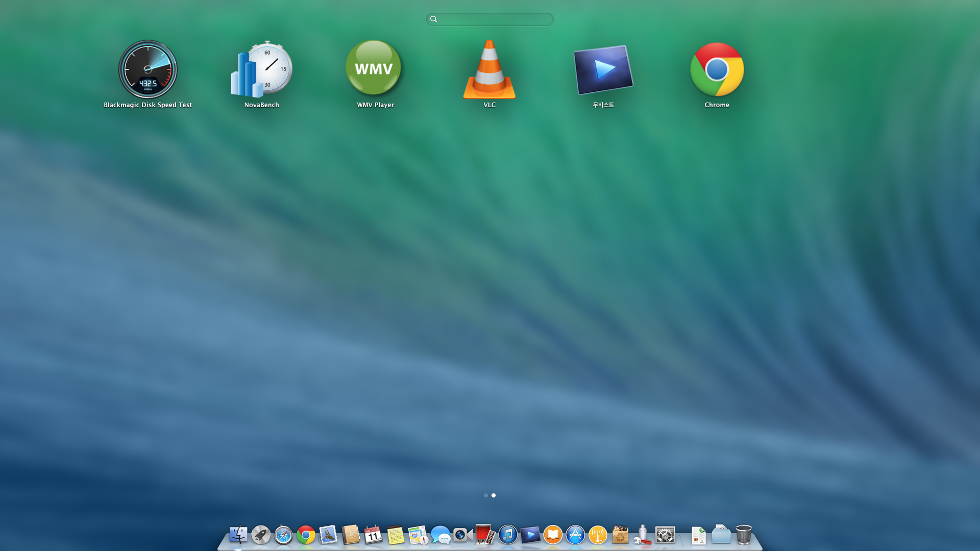Launch Chrome from the Launchpad grid
The image size is (980, 551).
tap(717, 70)
